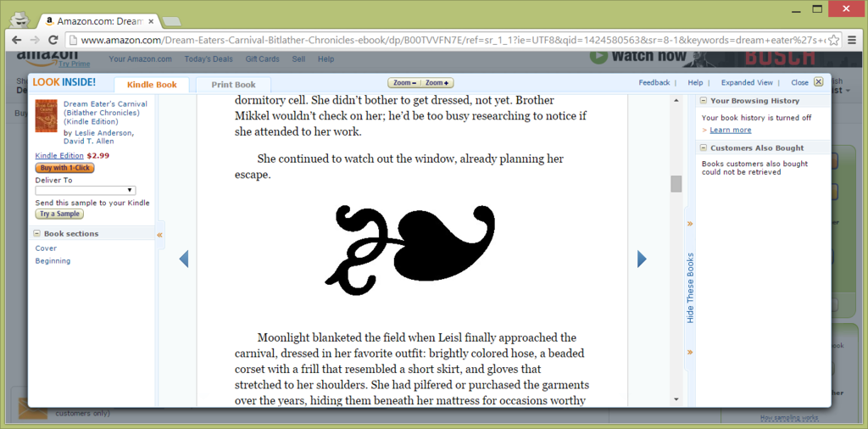Click the book cover thumbnail

click(x=46, y=116)
